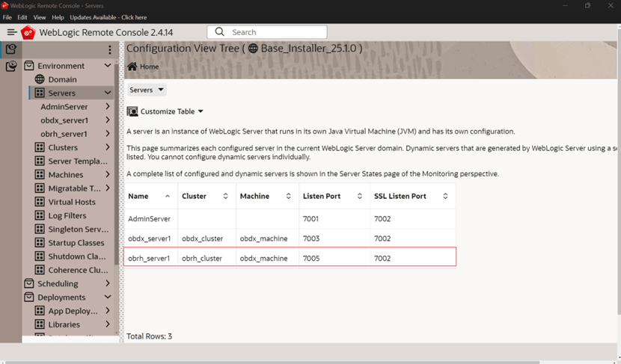Open the Help menu
Screen dimensions: 621x364
pos(58,17)
